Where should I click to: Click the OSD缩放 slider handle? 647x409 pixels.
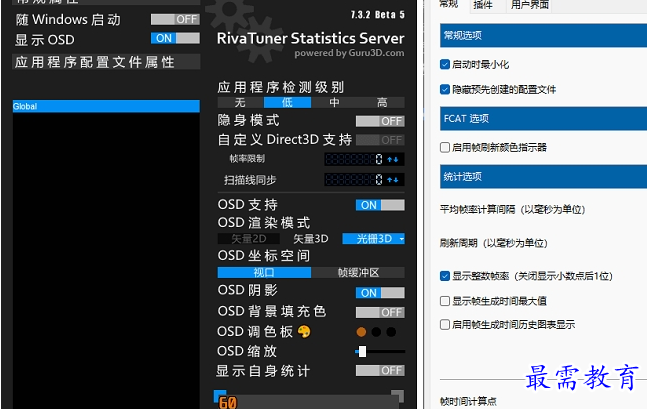(x=362, y=351)
